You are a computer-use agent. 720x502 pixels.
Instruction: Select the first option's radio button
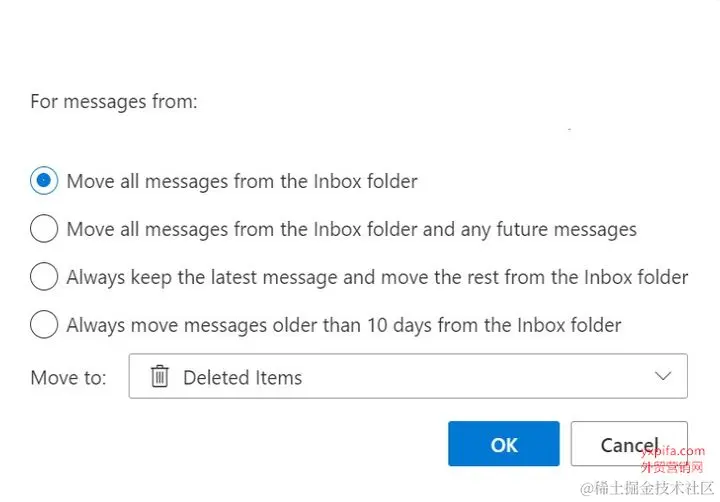tap(44, 181)
